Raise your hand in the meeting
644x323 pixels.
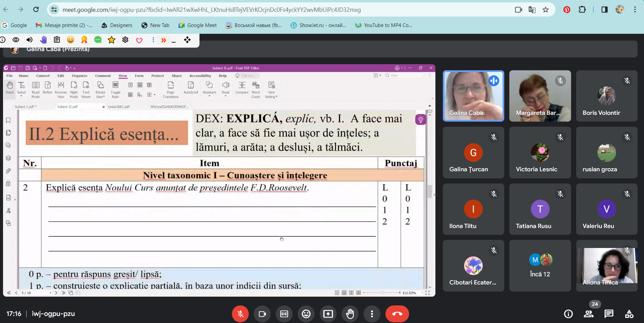(x=350, y=314)
